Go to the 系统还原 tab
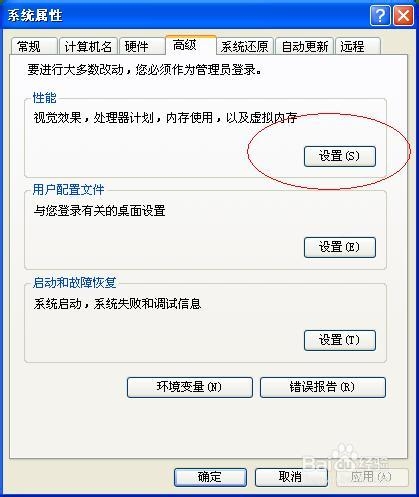The height and width of the screenshot is (497, 419). [x=245, y=46]
